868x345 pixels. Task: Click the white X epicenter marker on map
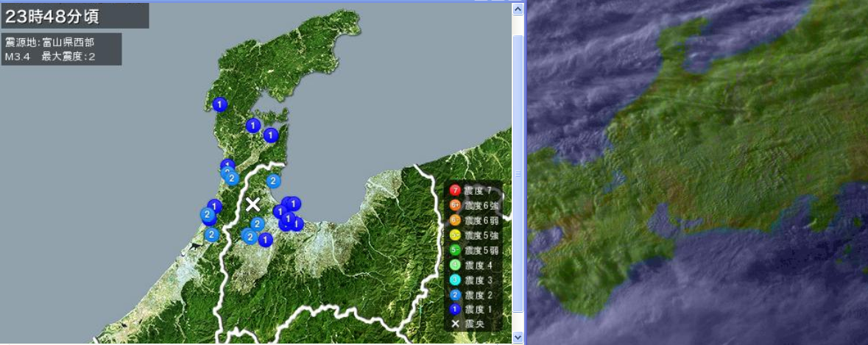coord(253,204)
